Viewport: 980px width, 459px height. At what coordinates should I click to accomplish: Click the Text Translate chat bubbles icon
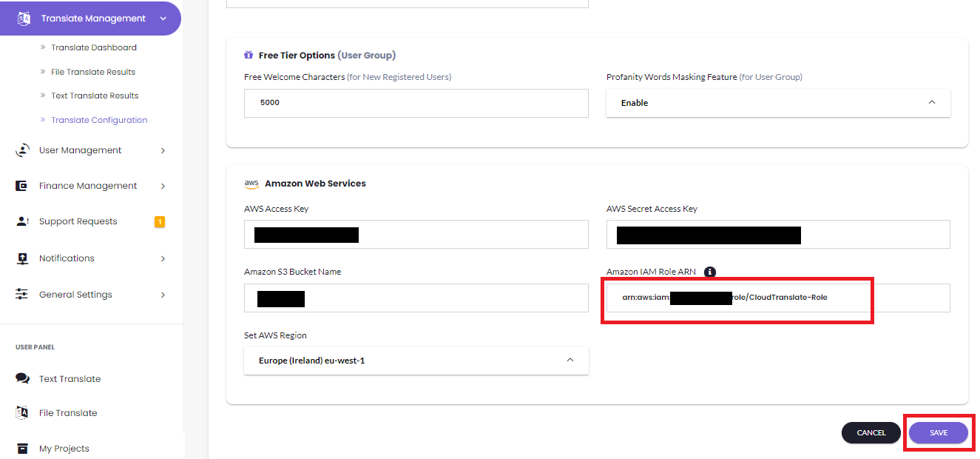tap(22, 379)
